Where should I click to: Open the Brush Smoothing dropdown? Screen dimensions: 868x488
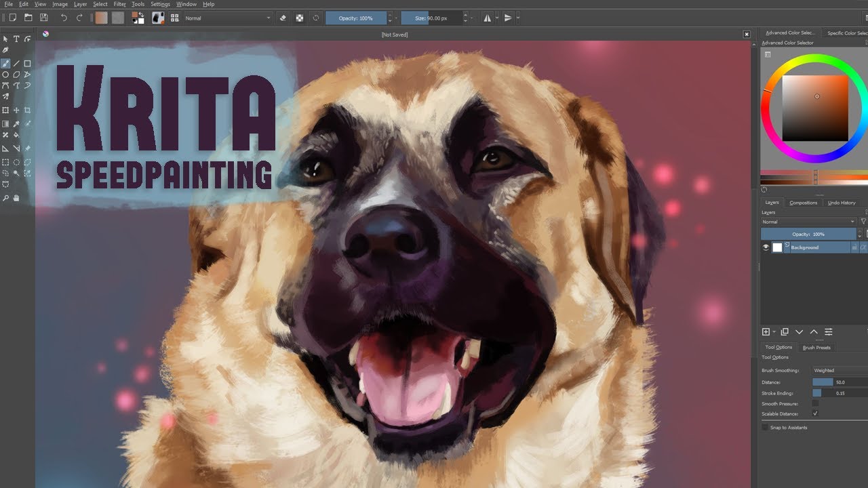coord(840,371)
